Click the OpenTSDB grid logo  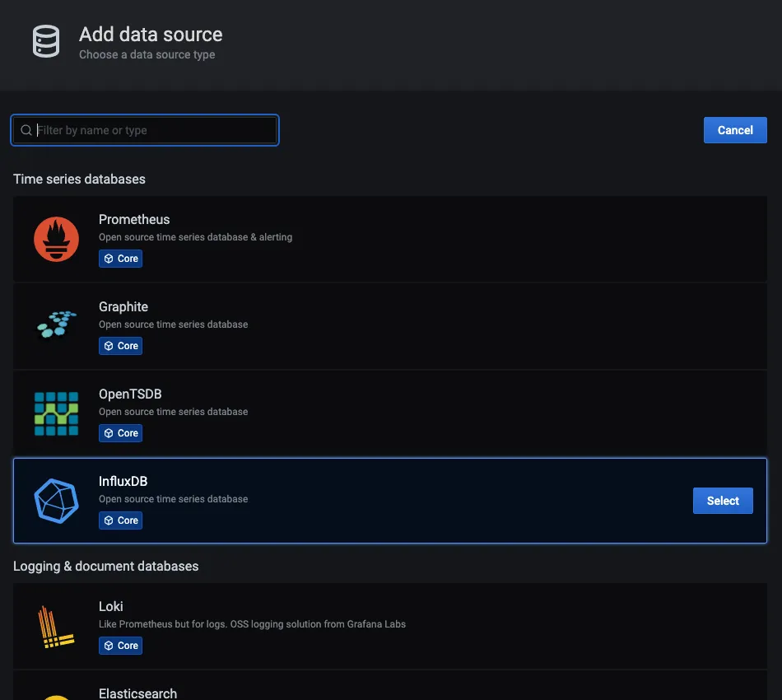[56, 413]
